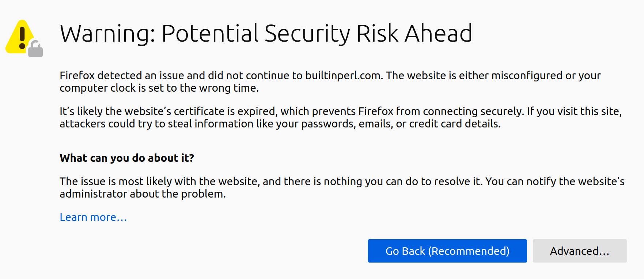Click 'You can notify the website's' text
The height and width of the screenshot is (279, 644).
tap(555, 181)
